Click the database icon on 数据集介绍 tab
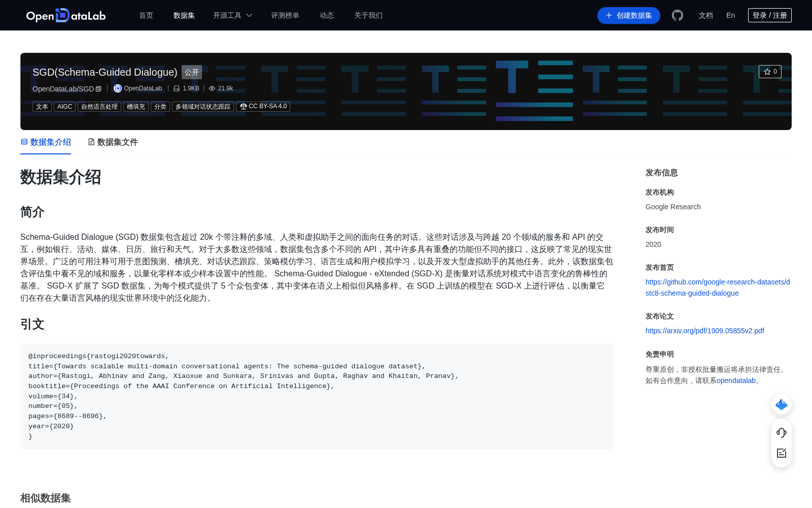 point(24,142)
